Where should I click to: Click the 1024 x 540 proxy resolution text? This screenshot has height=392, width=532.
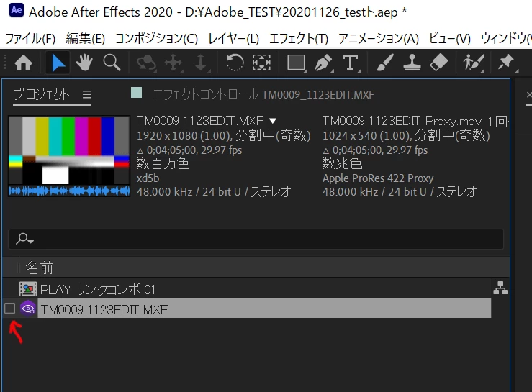pyautogui.click(x=349, y=136)
